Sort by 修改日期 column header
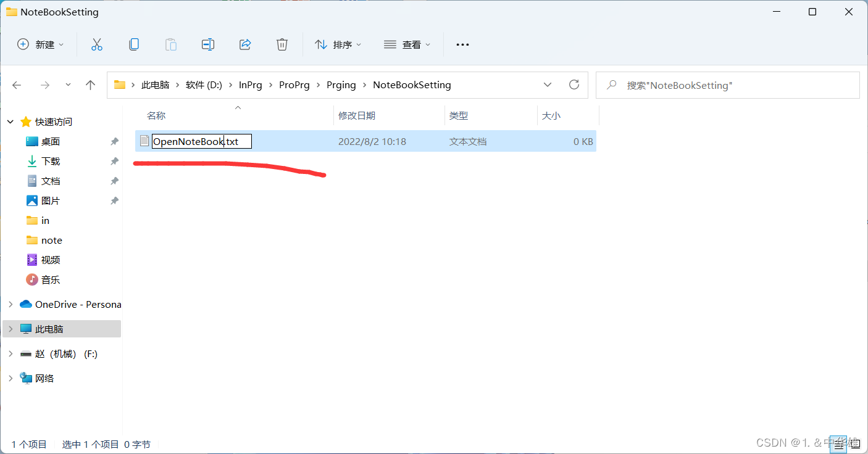Viewport: 868px width, 454px height. (357, 115)
